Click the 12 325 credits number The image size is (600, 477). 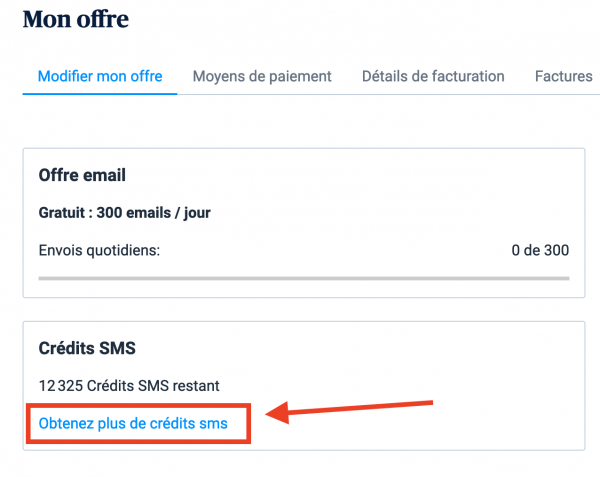coord(60,385)
